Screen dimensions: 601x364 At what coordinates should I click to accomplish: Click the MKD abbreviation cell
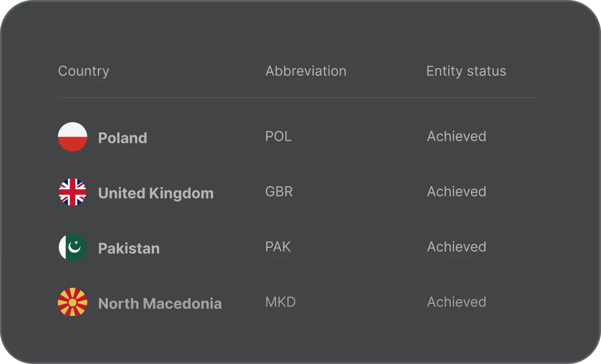click(281, 302)
